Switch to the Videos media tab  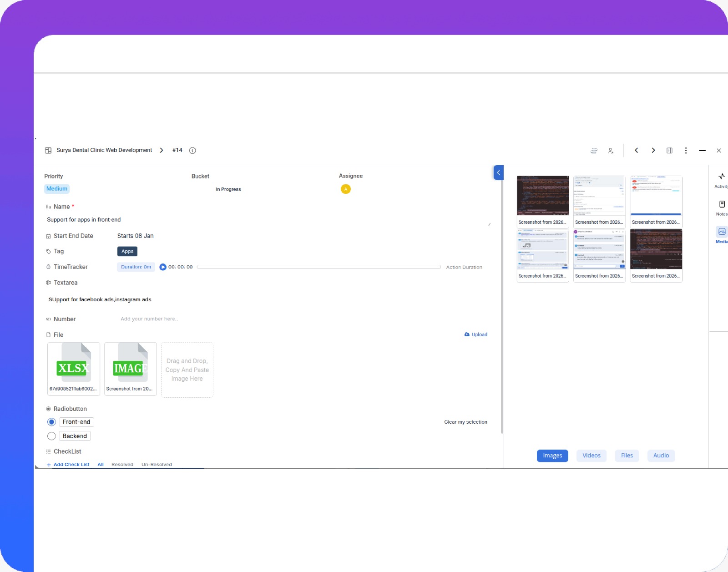pyautogui.click(x=591, y=456)
